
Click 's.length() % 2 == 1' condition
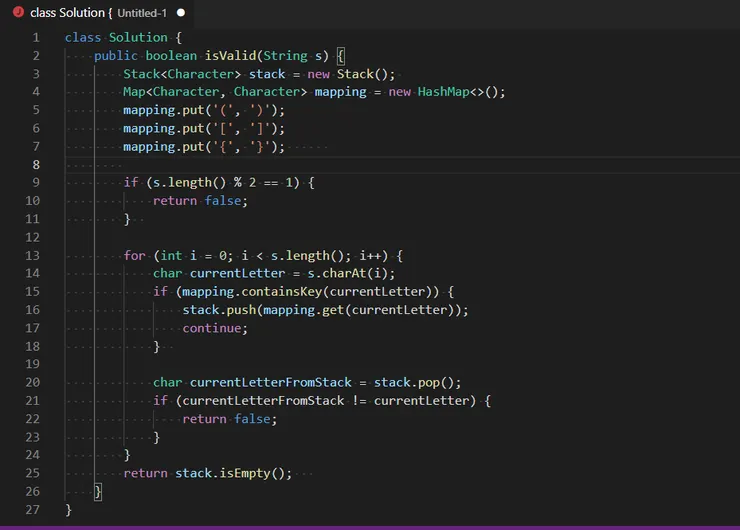(222, 183)
